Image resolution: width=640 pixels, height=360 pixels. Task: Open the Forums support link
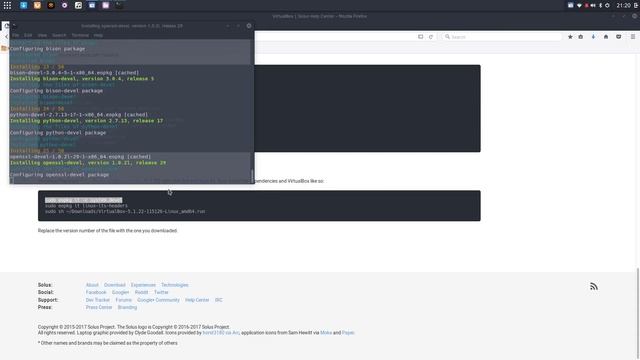[124, 300]
